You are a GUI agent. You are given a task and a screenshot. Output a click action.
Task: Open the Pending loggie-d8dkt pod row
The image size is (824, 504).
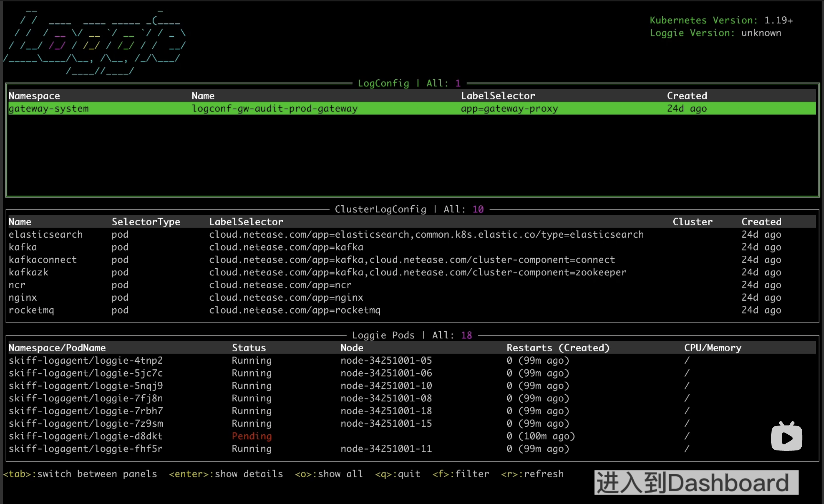(x=86, y=436)
